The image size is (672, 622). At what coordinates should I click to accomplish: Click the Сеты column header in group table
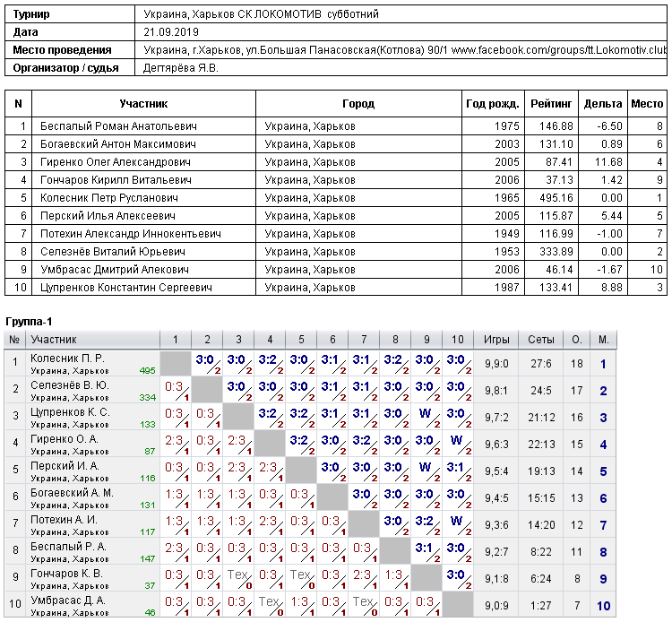pos(541,340)
